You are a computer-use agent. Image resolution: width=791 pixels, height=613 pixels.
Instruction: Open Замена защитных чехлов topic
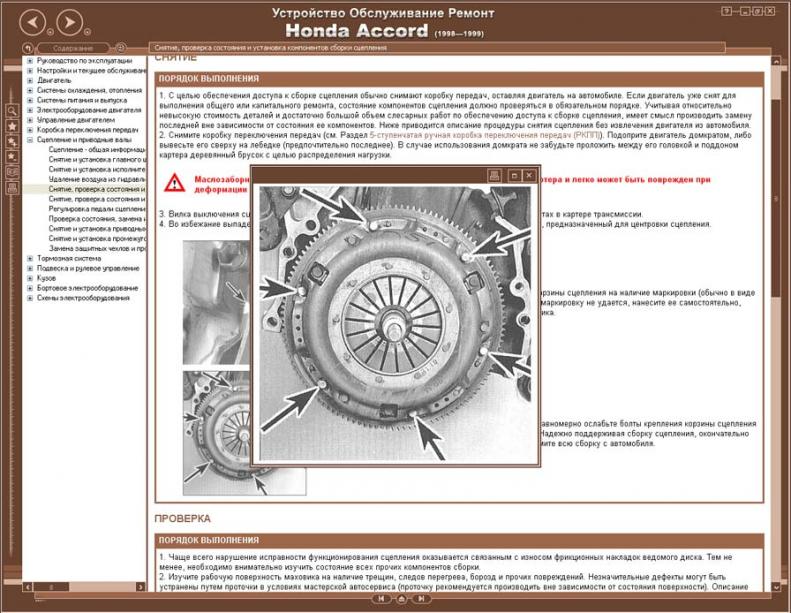click(x=97, y=249)
